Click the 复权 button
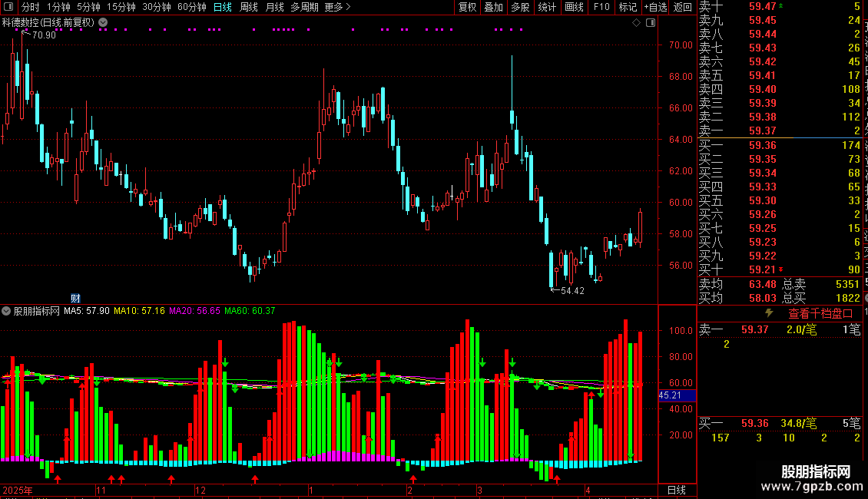Screen dimensions: 868x499 (467, 7)
